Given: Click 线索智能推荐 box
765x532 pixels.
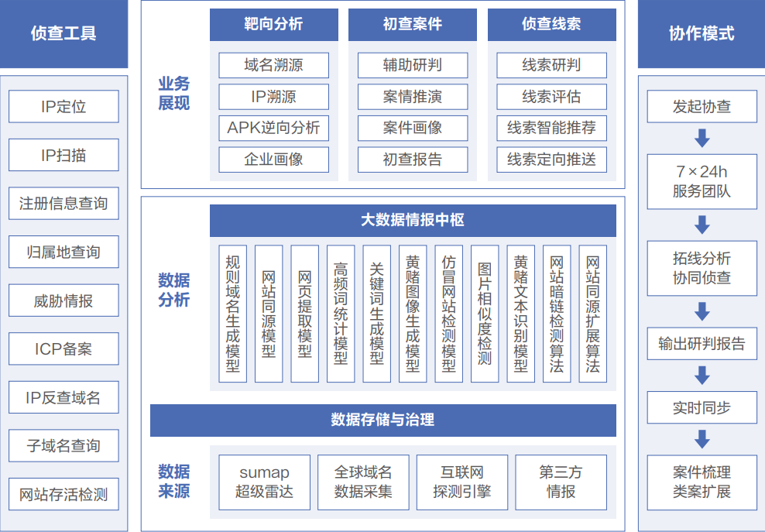Looking at the screenshot, I should 551,128.
